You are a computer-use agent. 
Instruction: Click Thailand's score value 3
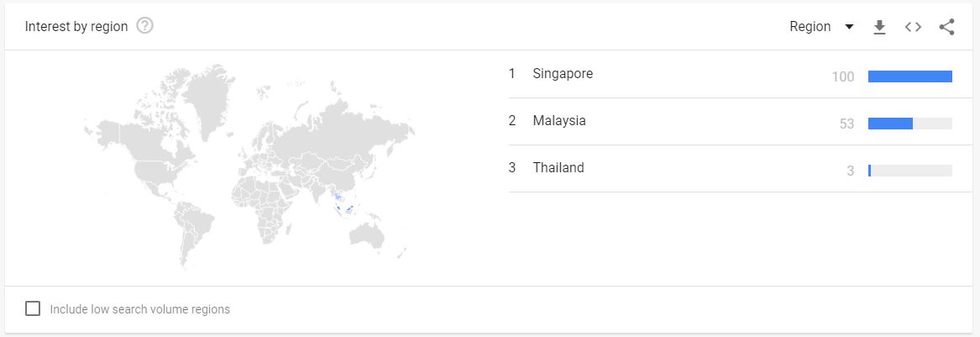click(x=850, y=171)
